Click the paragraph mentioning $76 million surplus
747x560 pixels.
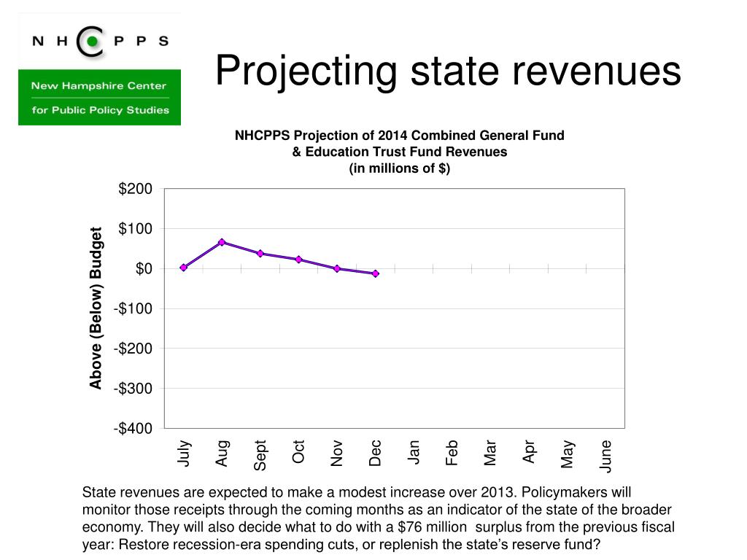coord(379,518)
